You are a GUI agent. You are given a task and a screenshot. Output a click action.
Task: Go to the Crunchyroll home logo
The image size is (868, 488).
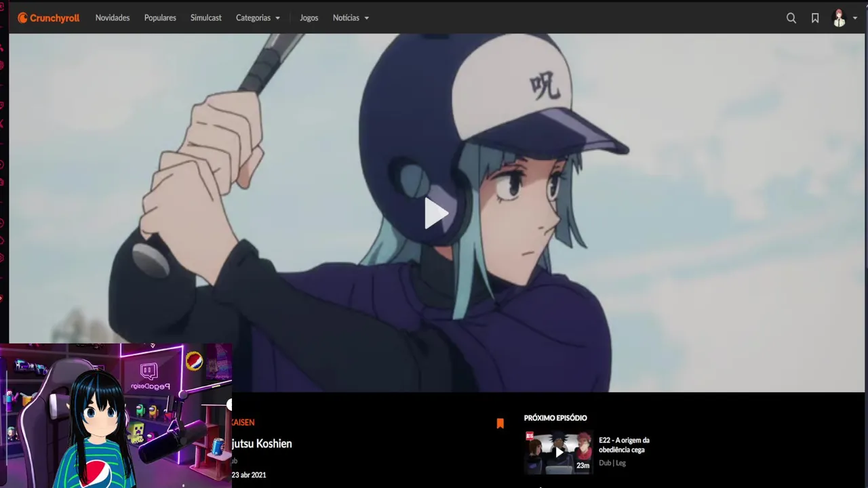tap(48, 18)
